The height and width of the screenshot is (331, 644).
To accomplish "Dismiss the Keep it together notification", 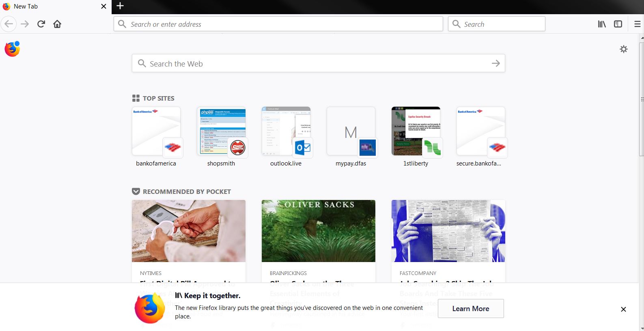I will (623, 310).
